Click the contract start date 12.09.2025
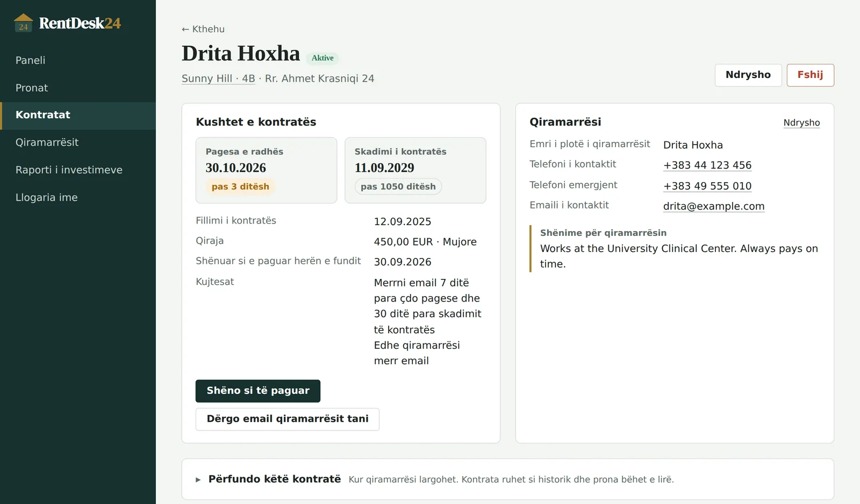Viewport: 860px width, 504px height. coord(403,222)
